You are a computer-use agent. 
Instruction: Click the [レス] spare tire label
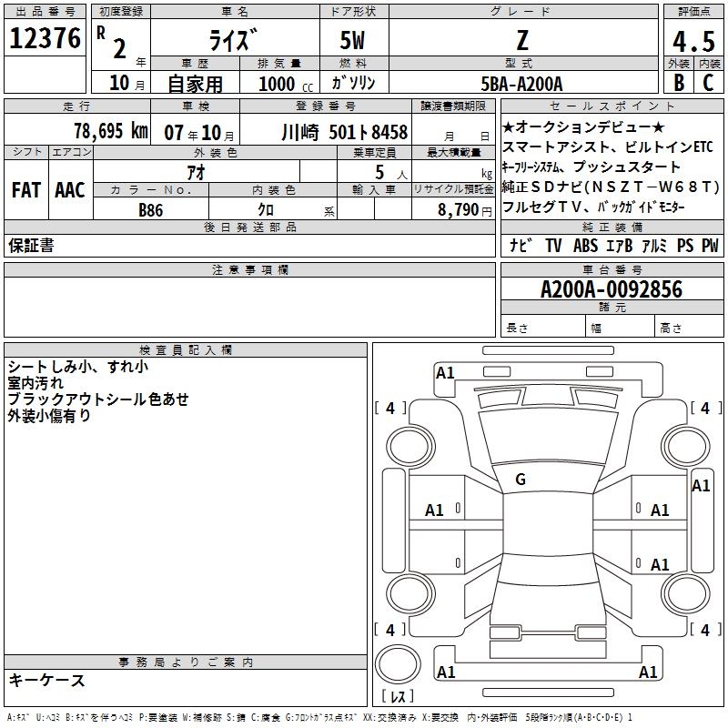pos(398,696)
